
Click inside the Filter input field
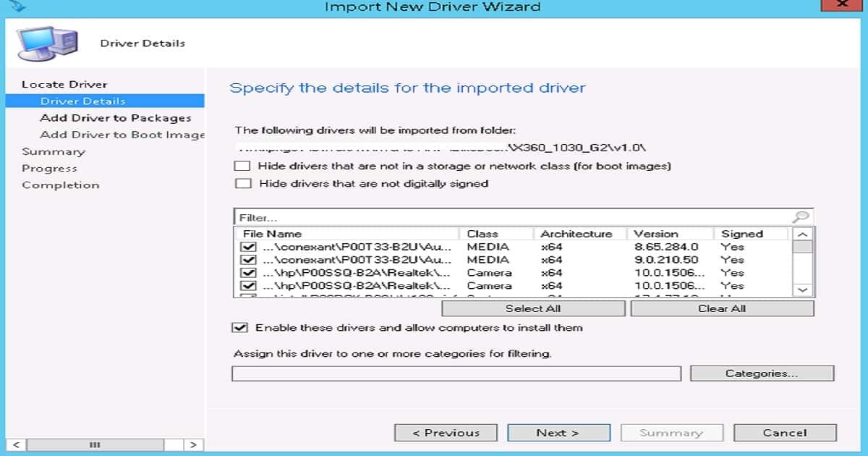click(434, 216)
